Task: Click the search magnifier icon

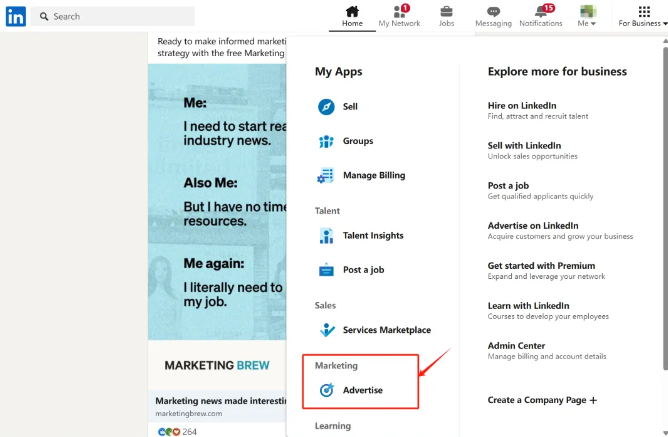Action: point(44,17)
